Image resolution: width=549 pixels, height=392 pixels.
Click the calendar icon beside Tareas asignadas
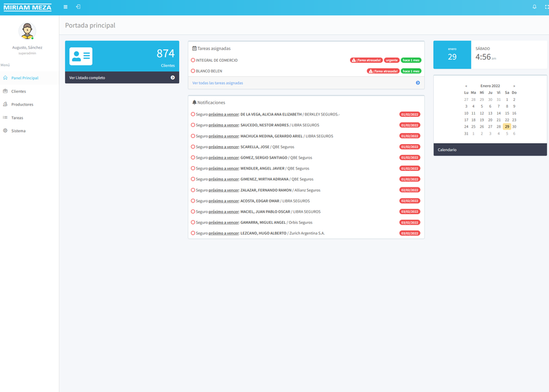pyautogui.click(x=194, y=48)
